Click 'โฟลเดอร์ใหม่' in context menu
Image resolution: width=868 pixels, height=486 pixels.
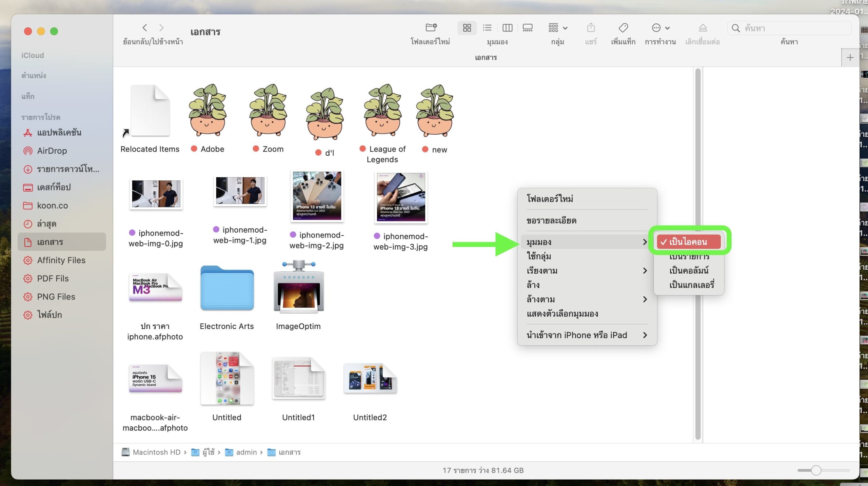[550, 199]
